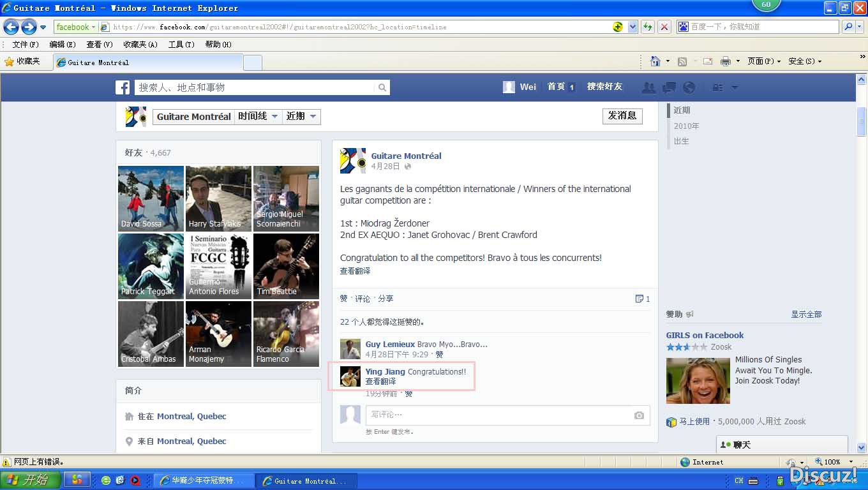Open the 编辑(E) menu

pos(63,45)
